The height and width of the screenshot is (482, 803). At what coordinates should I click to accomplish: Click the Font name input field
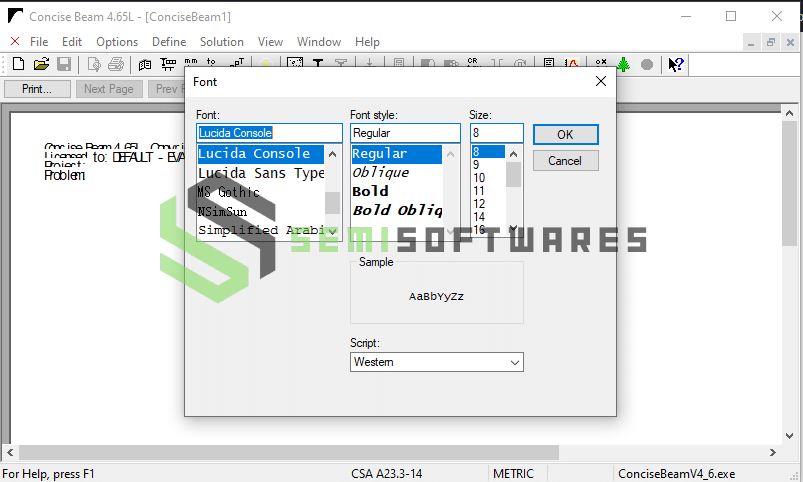point(269,133)
